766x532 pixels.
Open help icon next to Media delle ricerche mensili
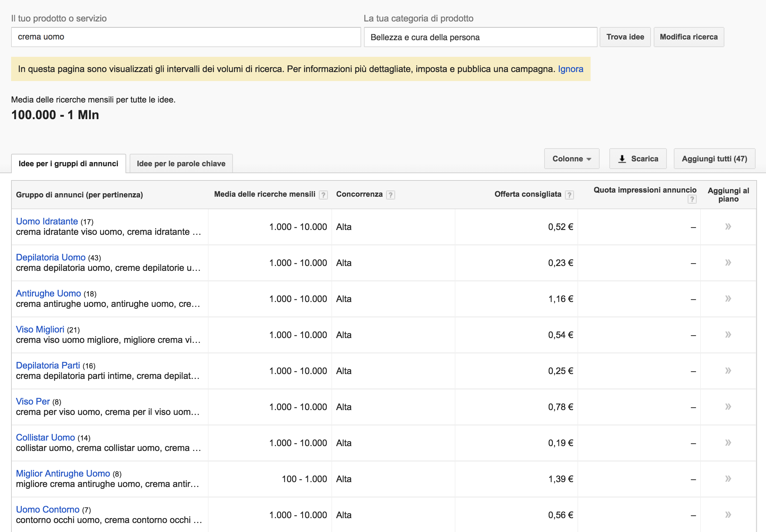(323, 195)
